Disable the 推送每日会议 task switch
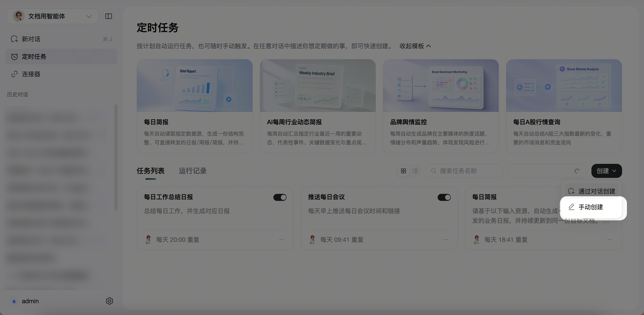 pos(444,197)
